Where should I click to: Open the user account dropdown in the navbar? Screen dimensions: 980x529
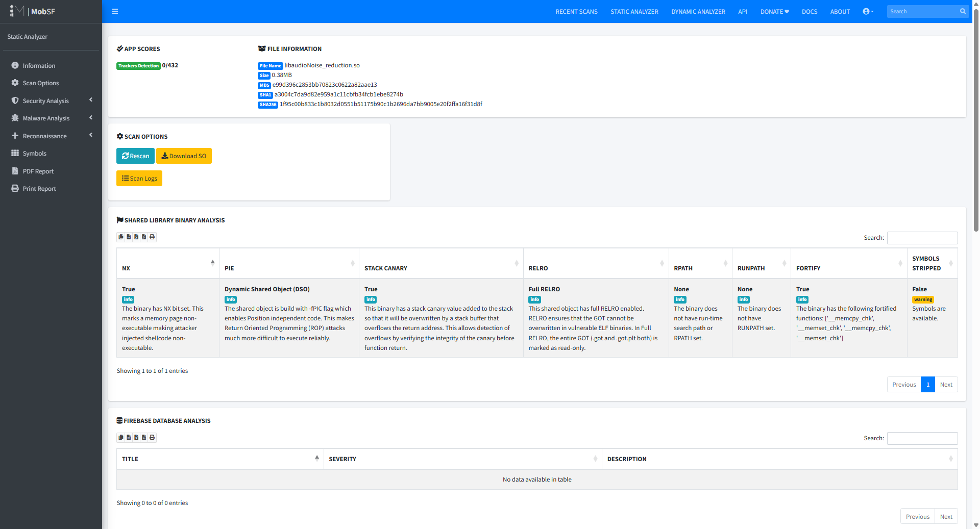(x=868, y=11)
